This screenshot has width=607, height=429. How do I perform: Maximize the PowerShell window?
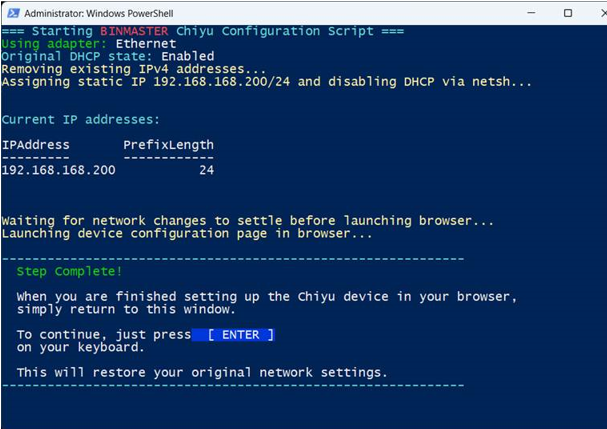(x=568, y=13)
